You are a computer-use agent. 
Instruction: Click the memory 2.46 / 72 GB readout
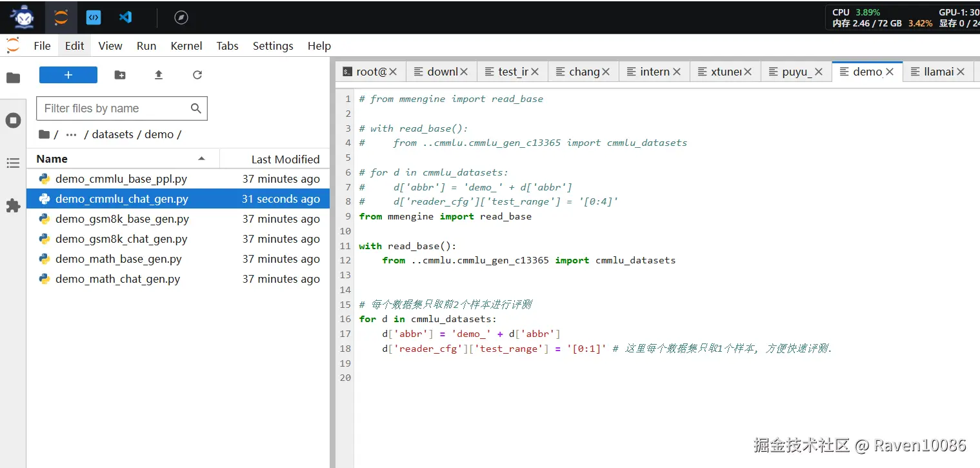click(867, 23)
